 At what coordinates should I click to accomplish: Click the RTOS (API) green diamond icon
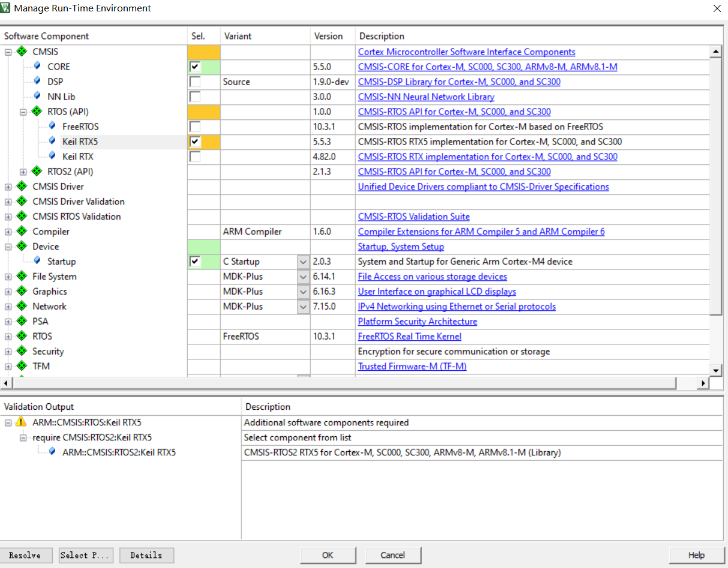point(37,111)
